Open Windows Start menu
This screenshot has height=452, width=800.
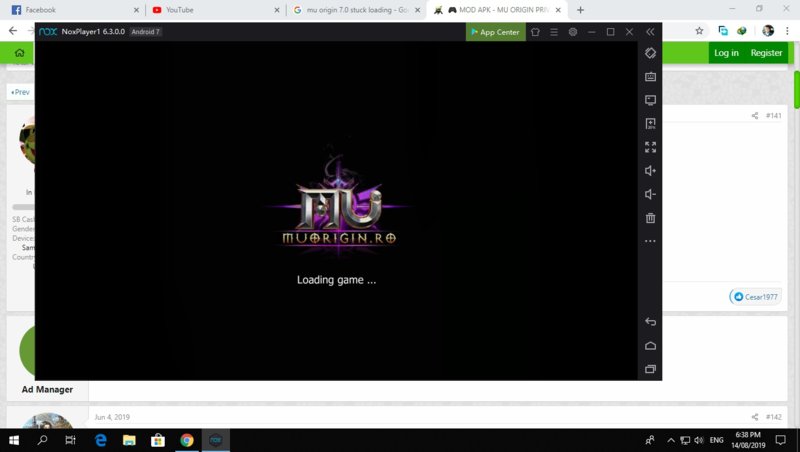(x=14, y=440)
